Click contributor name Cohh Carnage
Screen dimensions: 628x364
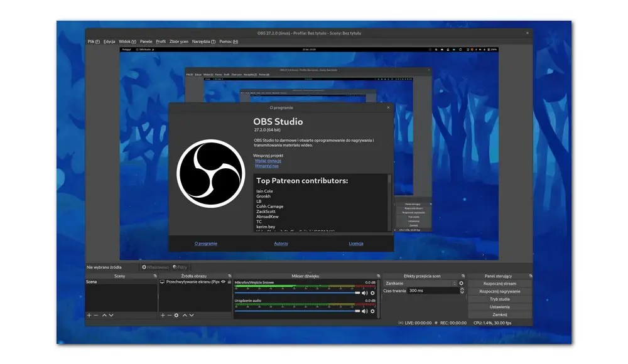pyautogui.click(x=269, y=206)
